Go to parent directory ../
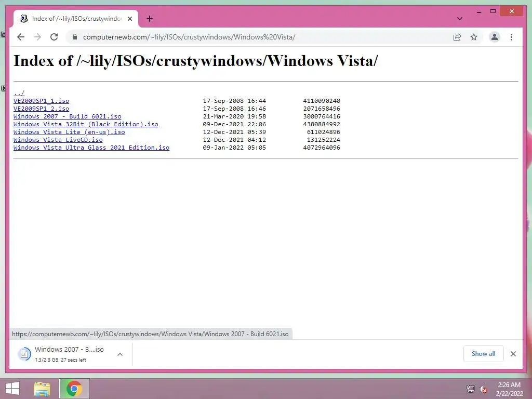532x399 pixels. (19, 93)
